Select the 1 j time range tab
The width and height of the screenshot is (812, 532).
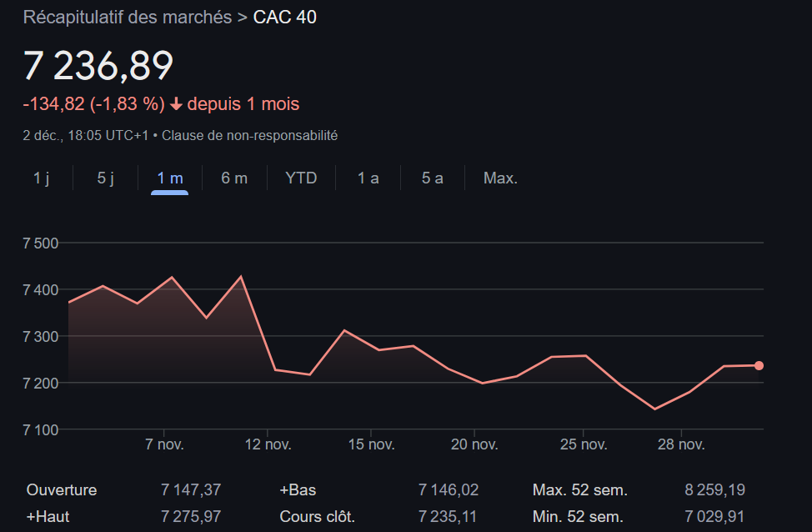click(41, 178)
